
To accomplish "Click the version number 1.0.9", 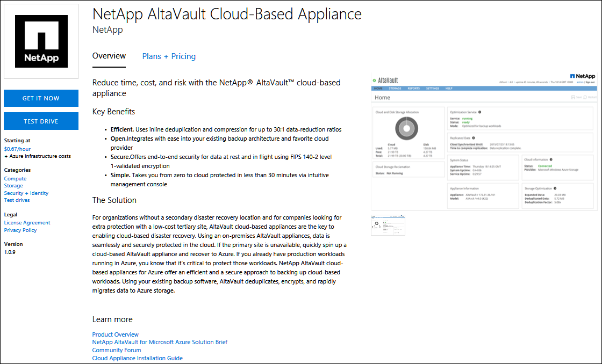I will point(10,252).
